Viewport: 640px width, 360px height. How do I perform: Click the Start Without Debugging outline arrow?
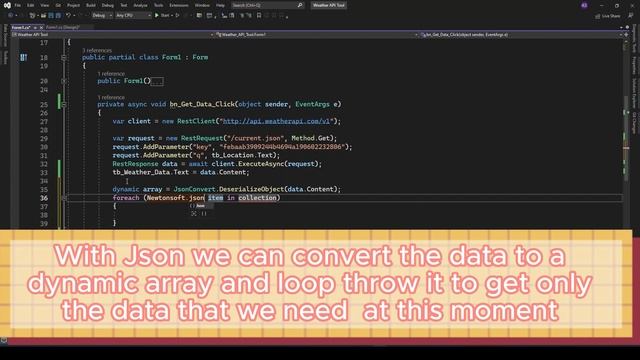[178, 16]
